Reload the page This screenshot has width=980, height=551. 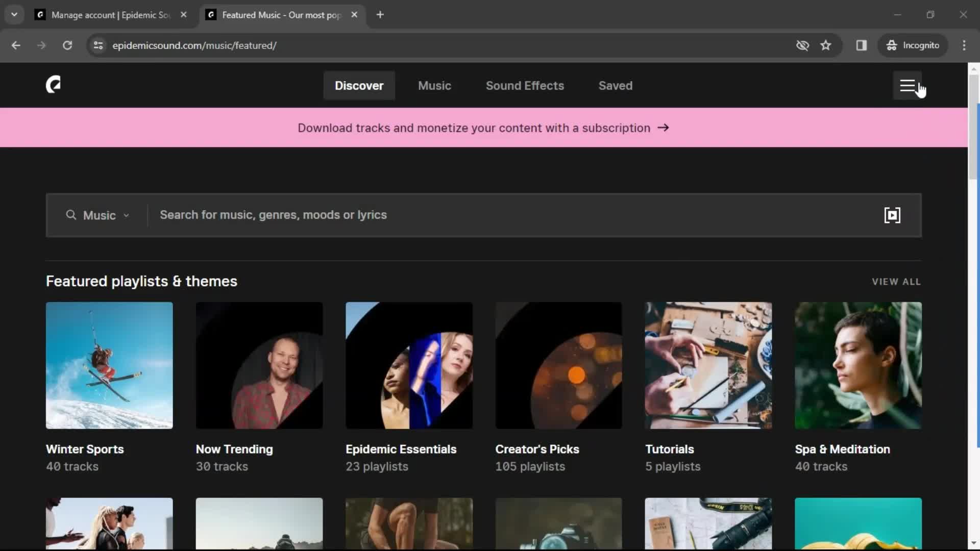point(67,45)
